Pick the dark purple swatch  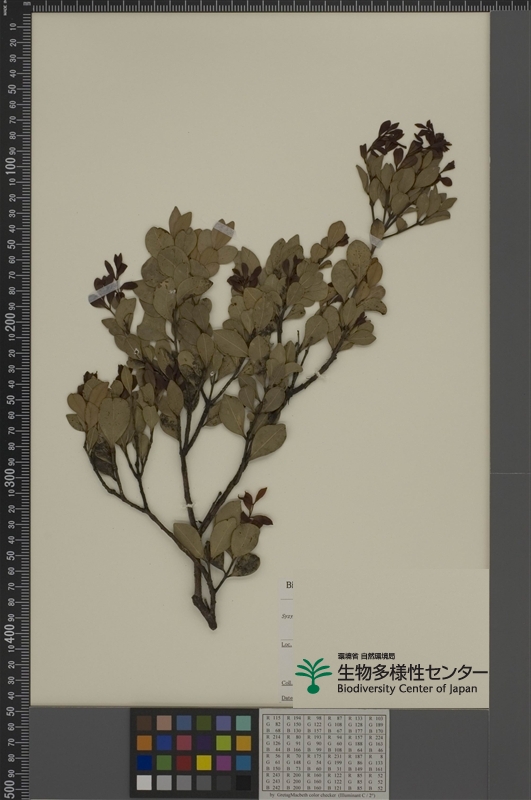pos(204,743)
